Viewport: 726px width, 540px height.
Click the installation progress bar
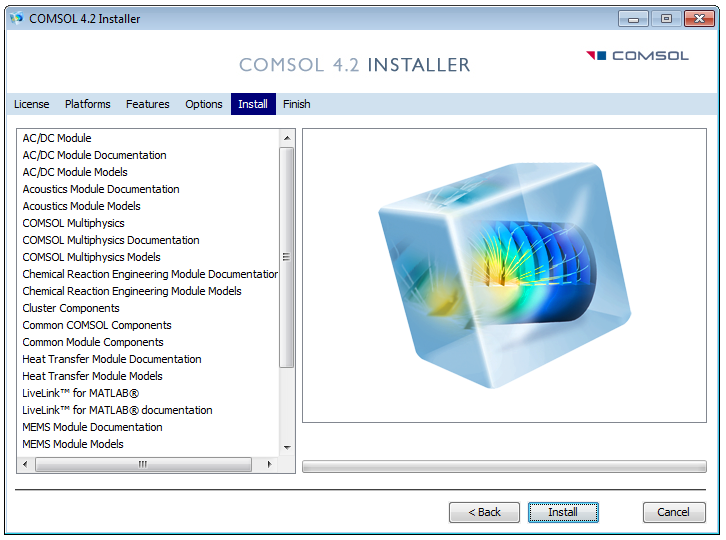(504, 466)
